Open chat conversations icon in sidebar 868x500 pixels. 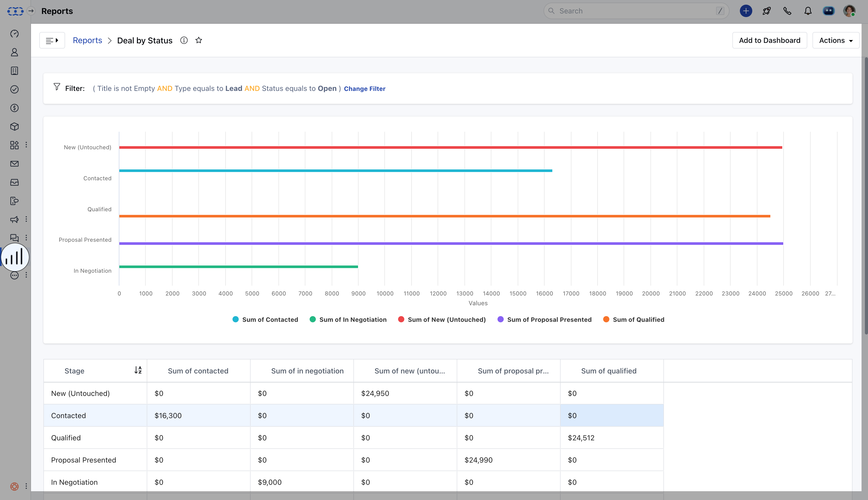pyautogui.click(x=14, y=238)
